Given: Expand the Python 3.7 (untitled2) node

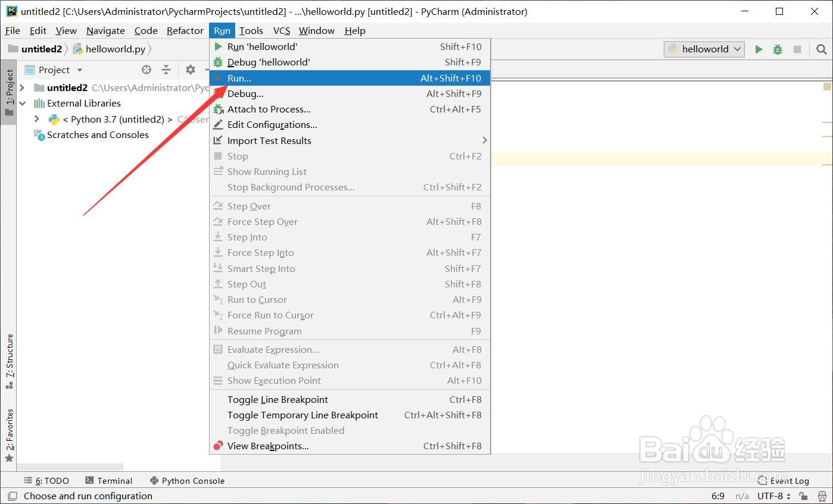Looking at the screenshot, I should coord(37,119).
